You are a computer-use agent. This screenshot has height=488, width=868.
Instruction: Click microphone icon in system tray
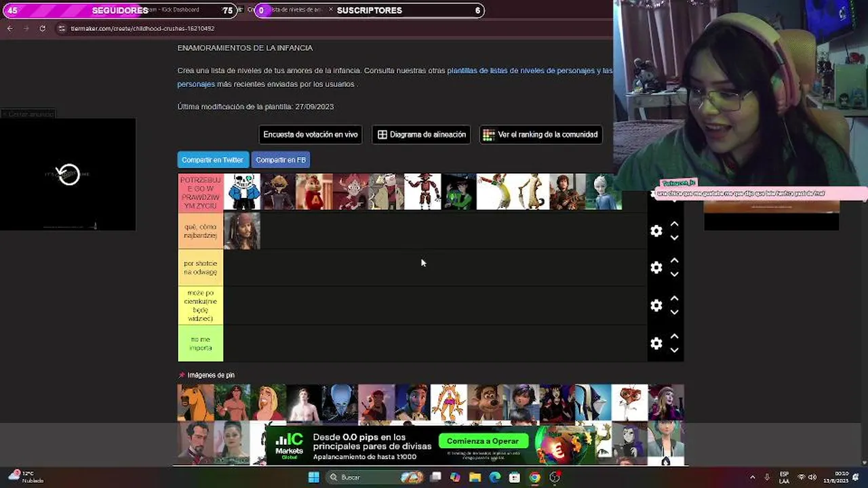[767, 477]
